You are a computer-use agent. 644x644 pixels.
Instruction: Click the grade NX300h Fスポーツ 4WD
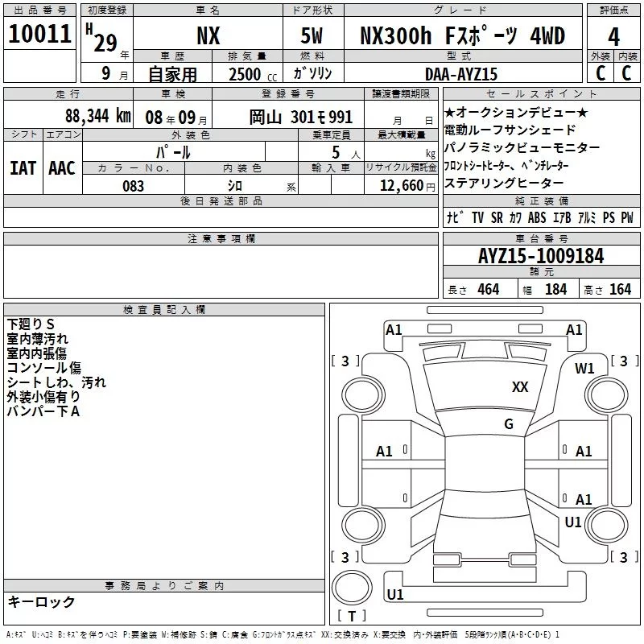463,35
